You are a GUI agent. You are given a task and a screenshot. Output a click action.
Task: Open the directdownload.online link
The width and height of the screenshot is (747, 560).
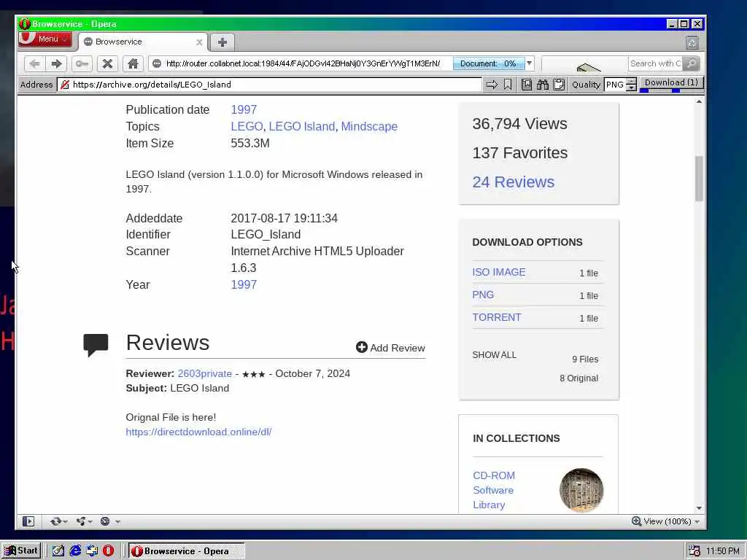point(198,432)
